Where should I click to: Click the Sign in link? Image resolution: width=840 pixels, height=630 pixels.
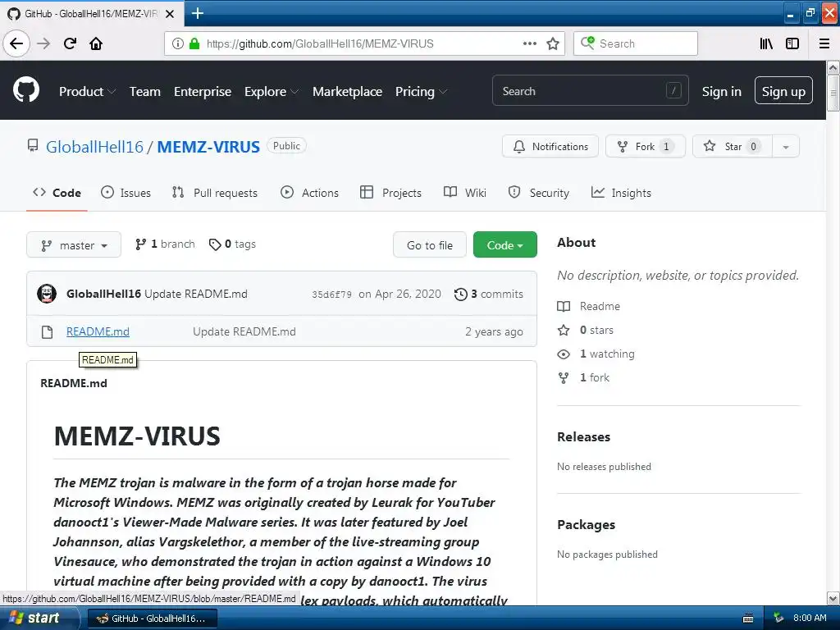tap(722, 92)
